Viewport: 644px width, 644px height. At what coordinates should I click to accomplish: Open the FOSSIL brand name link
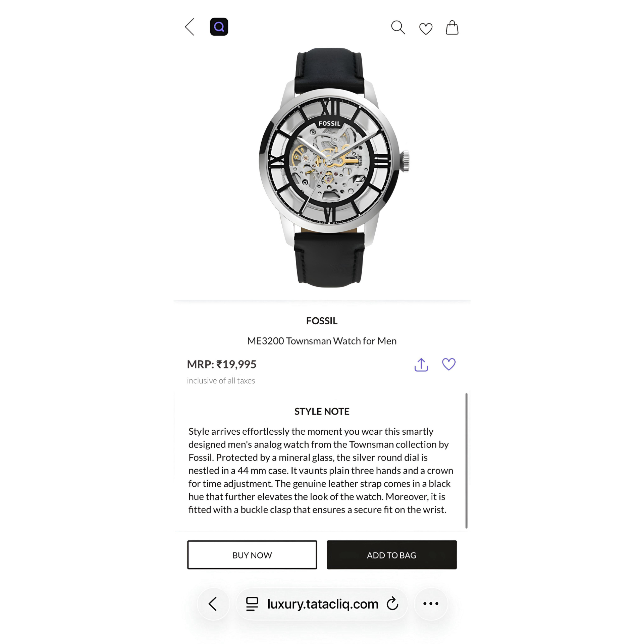[x=322, y=321]
